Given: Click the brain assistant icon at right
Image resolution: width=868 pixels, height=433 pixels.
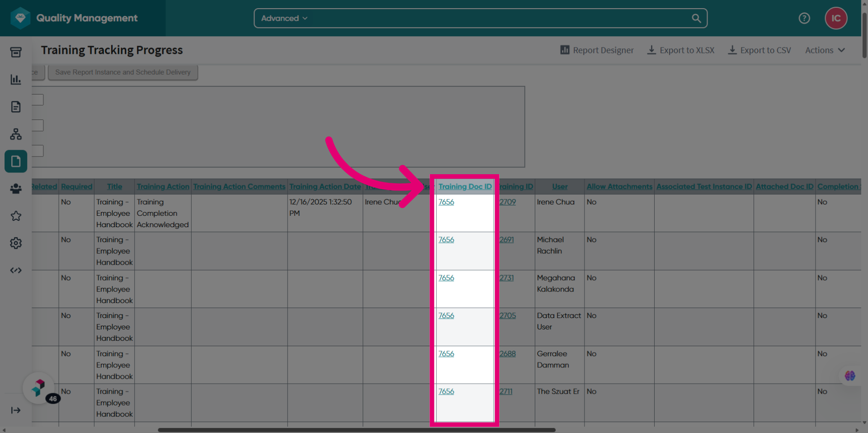Looking at the screenshot, I should click(850, 376).
